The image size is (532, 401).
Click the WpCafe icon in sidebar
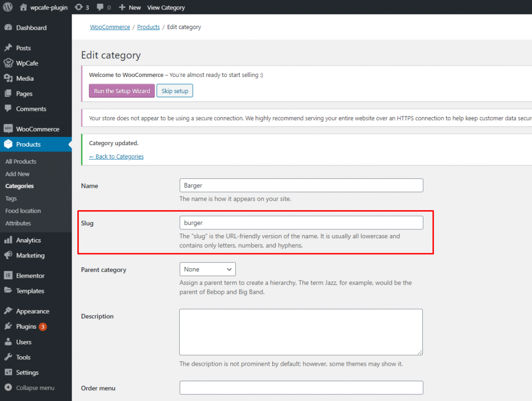8,63
